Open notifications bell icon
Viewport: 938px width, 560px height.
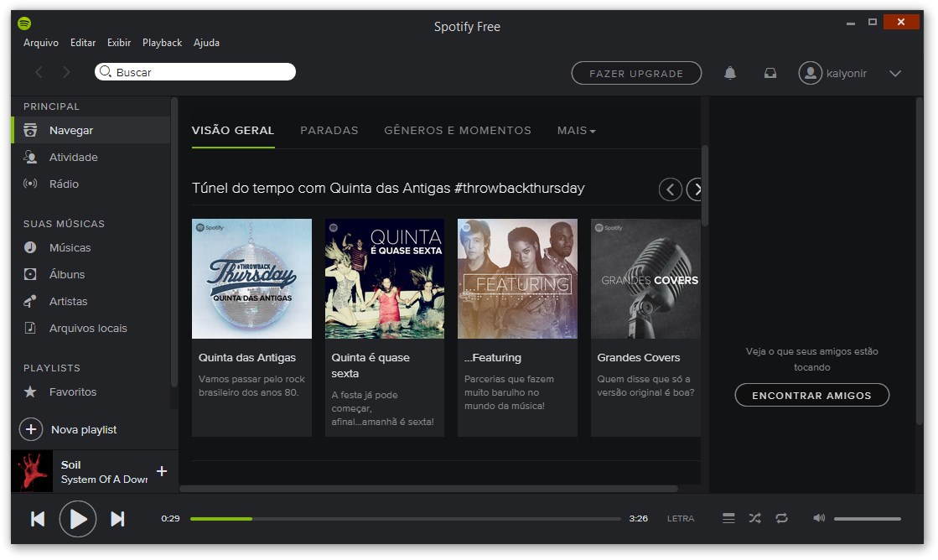pos(730,73)
